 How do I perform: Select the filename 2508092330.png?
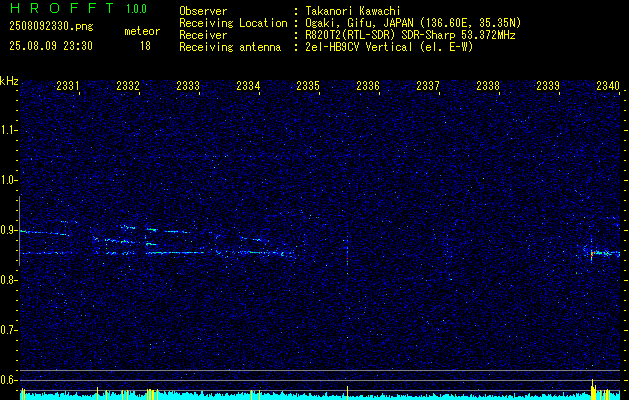coord(51,27)
